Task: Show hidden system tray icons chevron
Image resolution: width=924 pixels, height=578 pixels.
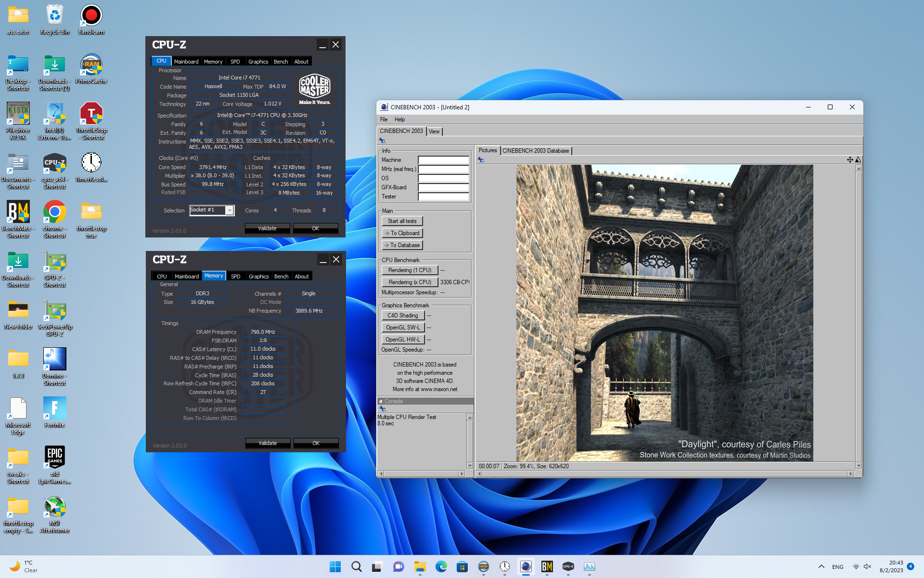Action: click(821, 566)
